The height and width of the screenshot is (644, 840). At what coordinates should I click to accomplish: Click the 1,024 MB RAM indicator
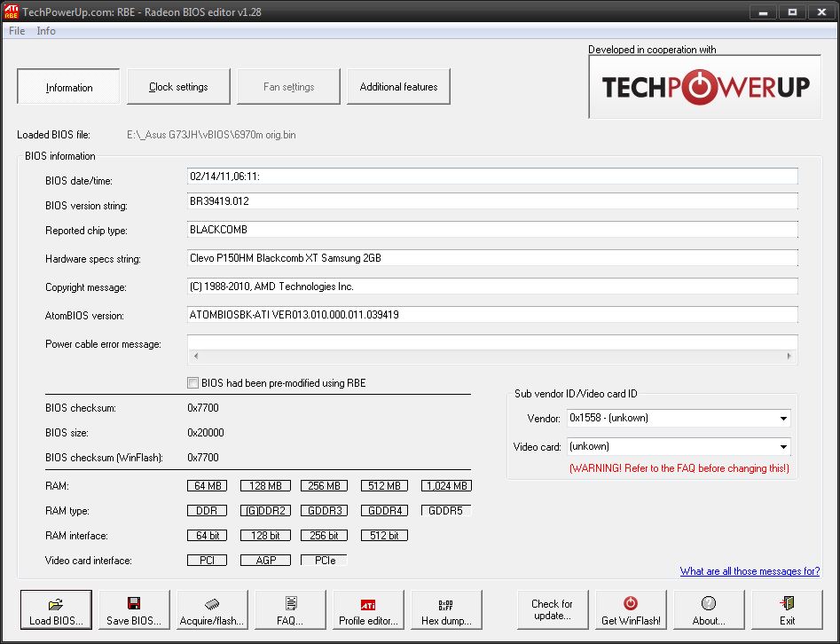(446, 486)
